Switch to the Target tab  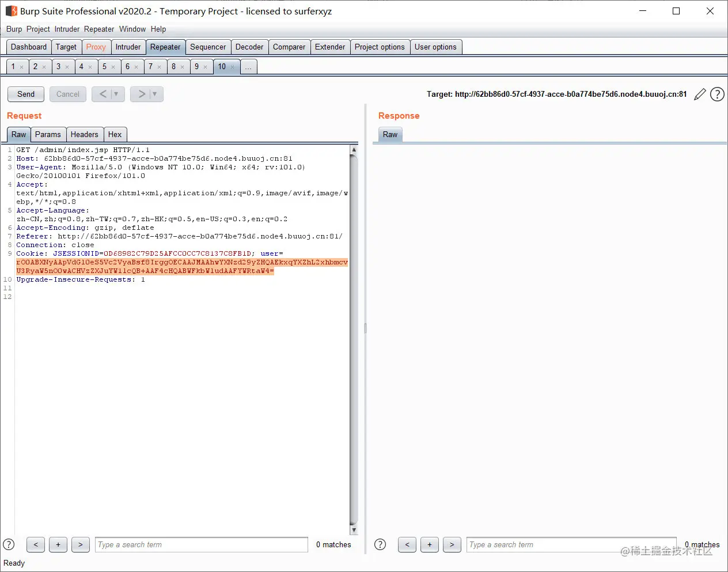(x=66, y=47)
